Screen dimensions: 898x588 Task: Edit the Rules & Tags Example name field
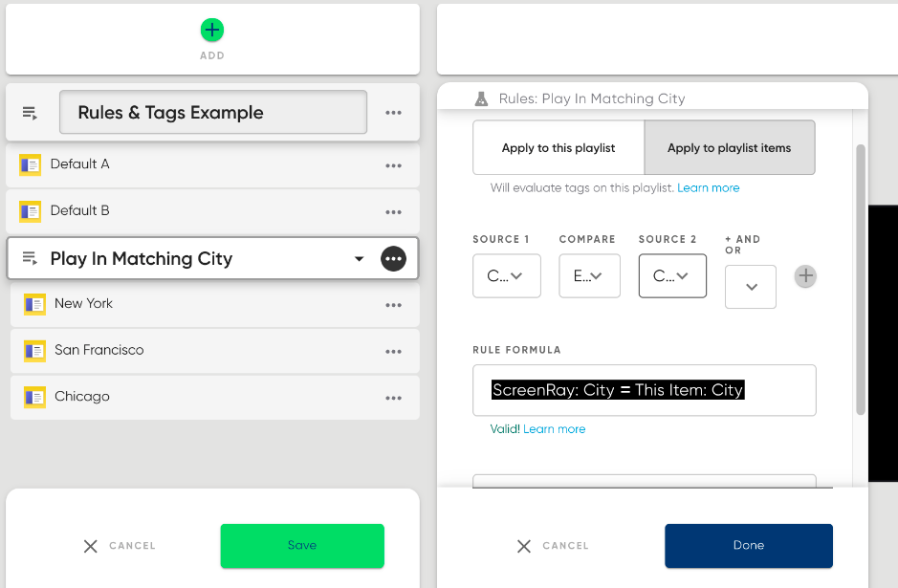pos(213,112)
